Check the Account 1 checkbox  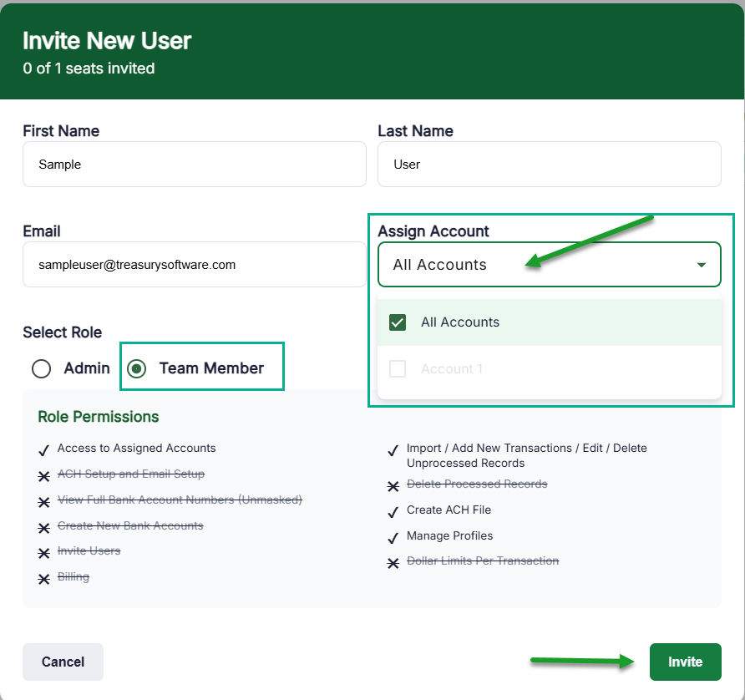click(x=398, y=369)
